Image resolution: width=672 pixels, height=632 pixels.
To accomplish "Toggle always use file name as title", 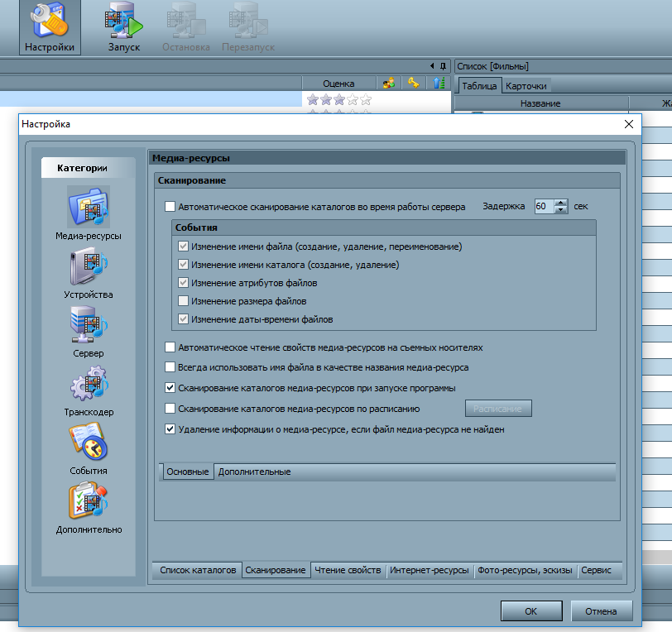I will click(x=170, y=366).
